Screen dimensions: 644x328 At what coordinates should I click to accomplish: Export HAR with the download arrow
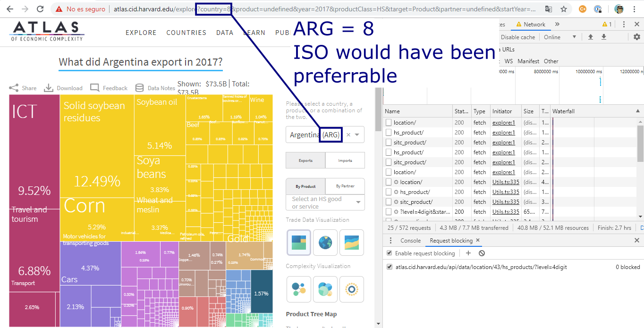pyautogui.click(x=603, y=37)
